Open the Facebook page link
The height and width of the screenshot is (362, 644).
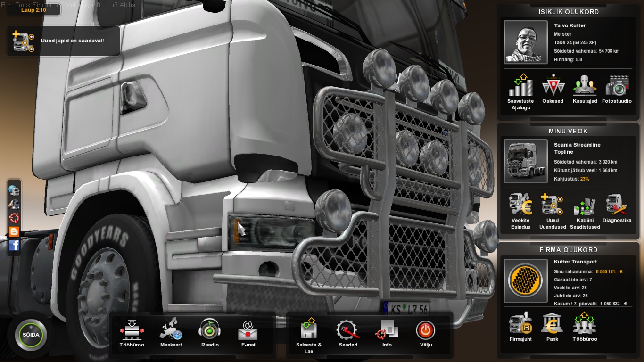14,245
